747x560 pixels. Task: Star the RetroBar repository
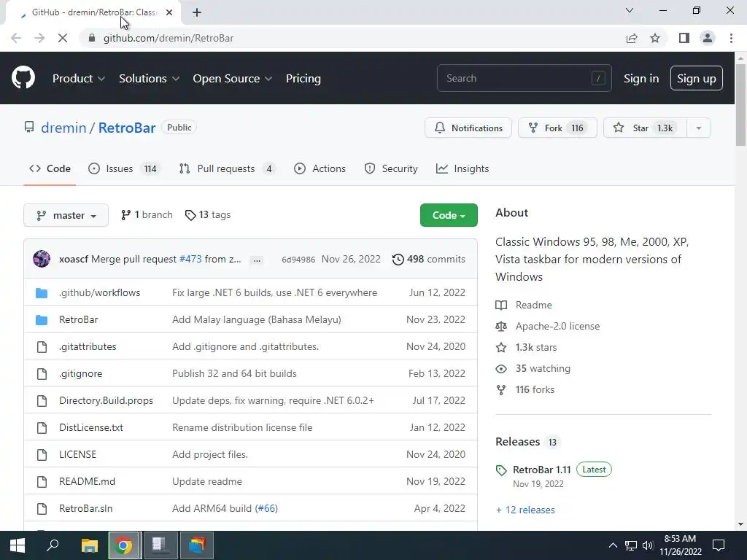tap(645, 128)
